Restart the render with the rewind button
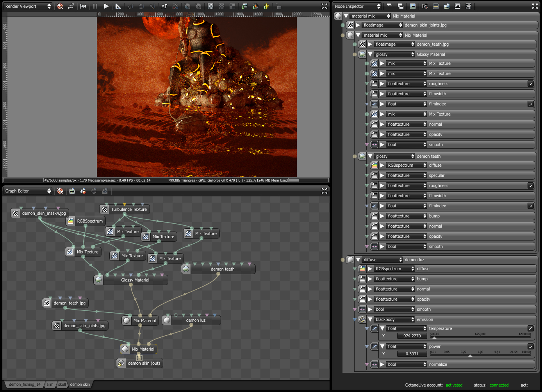 point(83,6)
